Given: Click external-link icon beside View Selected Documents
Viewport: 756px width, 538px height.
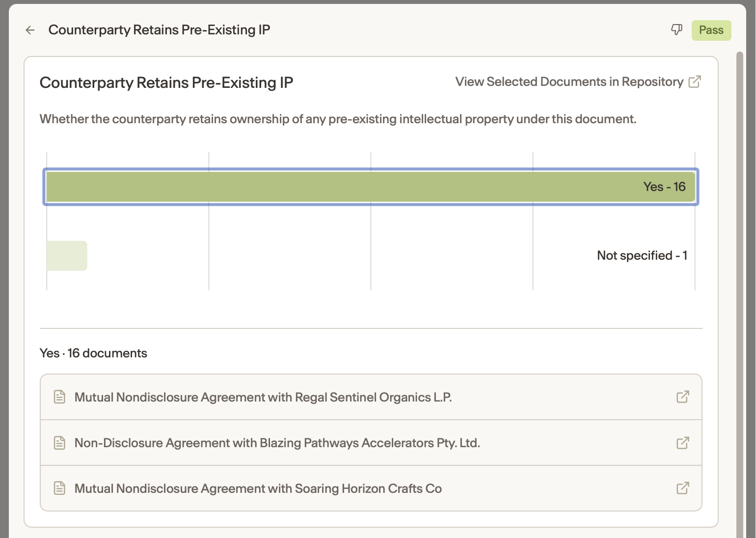Looking at the screenshot, I should coord(695,81).
